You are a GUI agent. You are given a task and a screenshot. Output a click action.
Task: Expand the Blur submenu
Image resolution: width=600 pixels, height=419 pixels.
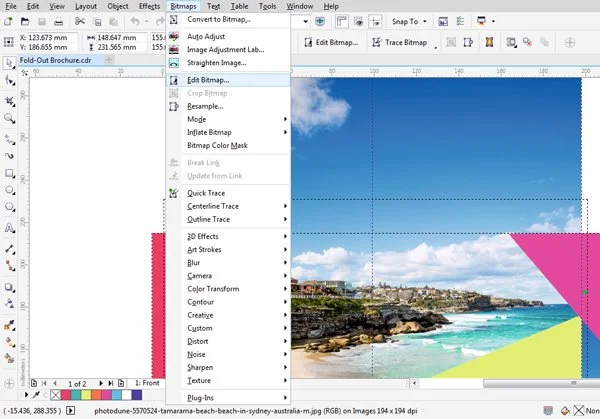(x=228, y=263)
